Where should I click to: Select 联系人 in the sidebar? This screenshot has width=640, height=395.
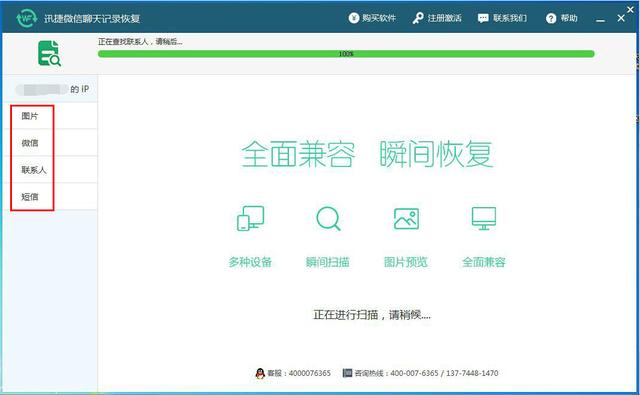coord(51,170)
